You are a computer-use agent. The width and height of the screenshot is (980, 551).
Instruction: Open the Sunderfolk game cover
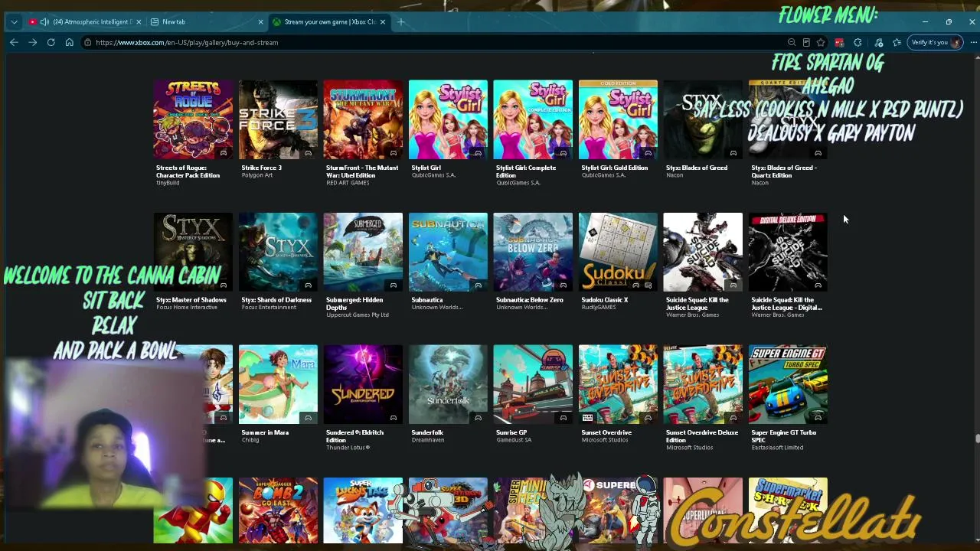coord(448,385)
